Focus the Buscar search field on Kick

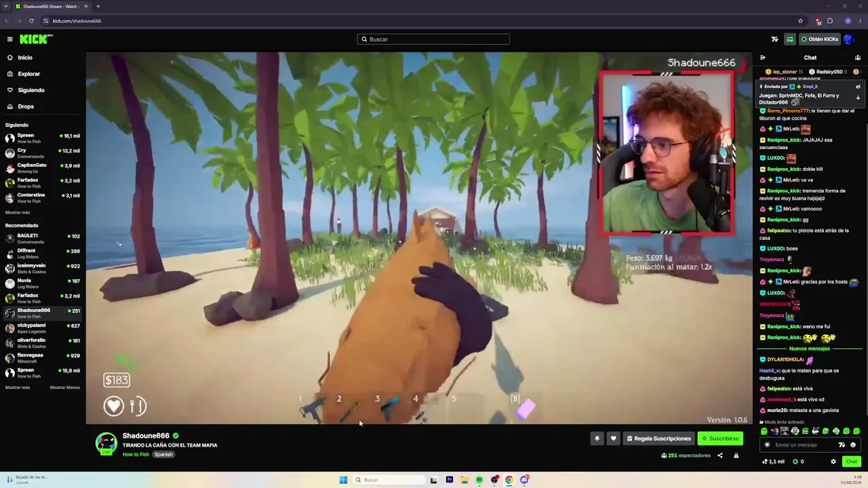[433, 39]
